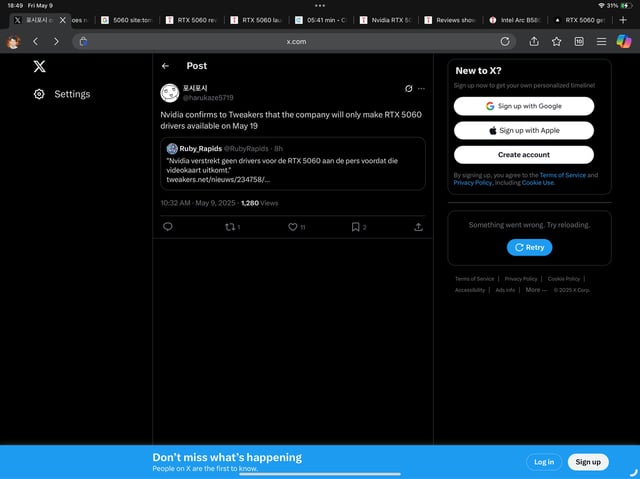Switch to the '5060 site:tom' tab
This screenshot has height=479, width=640.
pos(127,20)
